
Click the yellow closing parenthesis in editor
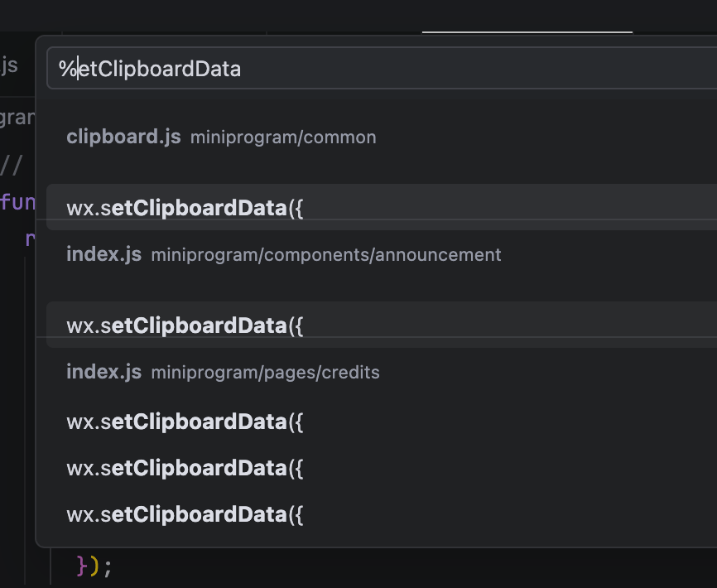(94, 566)
